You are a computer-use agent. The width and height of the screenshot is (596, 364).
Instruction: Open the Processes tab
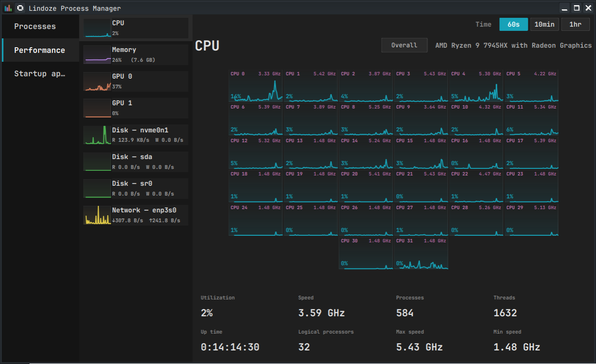[41, 26]
